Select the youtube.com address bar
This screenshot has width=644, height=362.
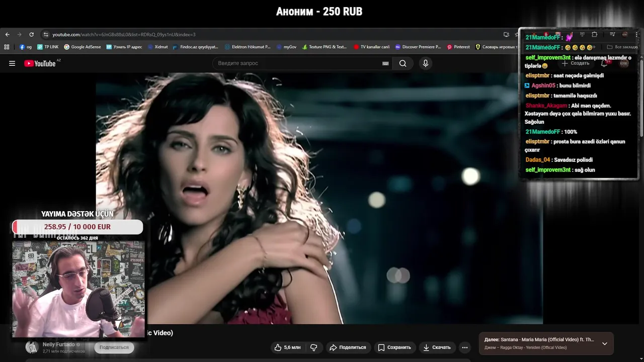272,35
